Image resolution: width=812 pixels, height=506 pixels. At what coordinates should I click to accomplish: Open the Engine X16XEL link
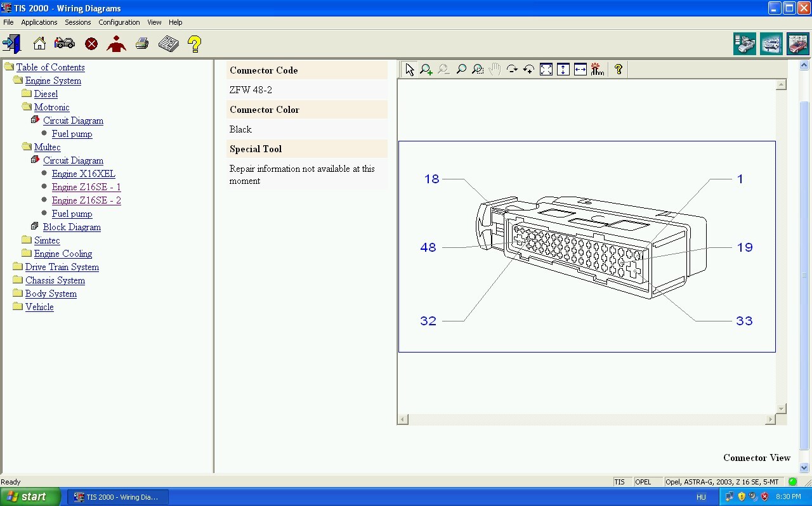tap(84, 174)
